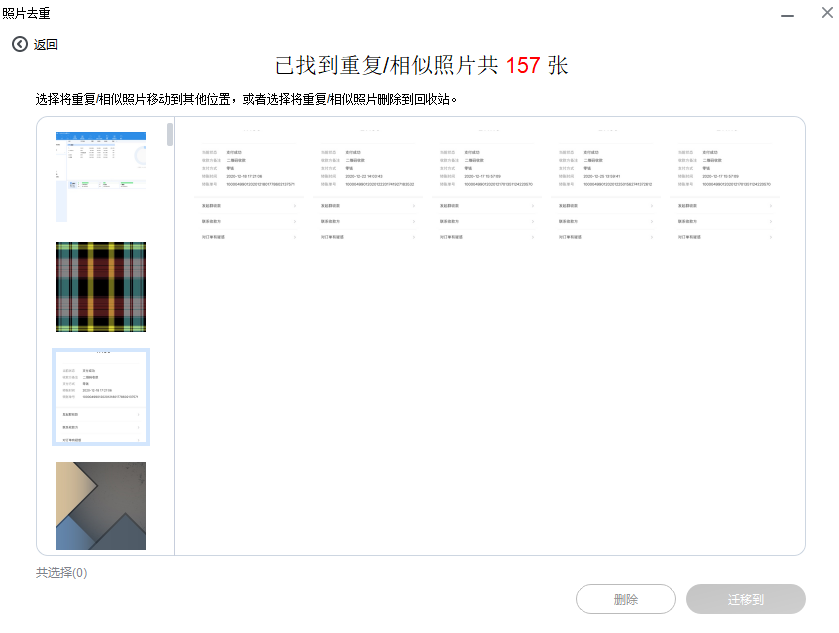Click the highlighted payment receipt thumbnail in sidebar

100,397
